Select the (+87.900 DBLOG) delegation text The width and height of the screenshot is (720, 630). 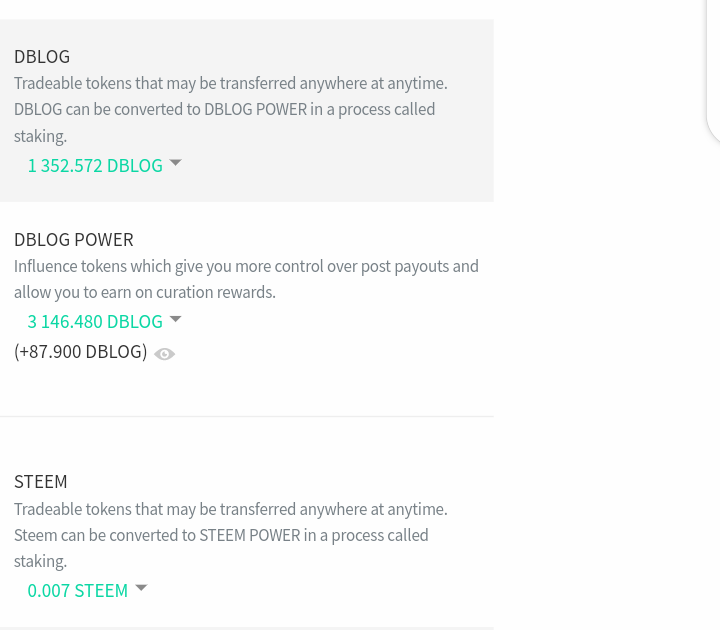coord(80,351)
